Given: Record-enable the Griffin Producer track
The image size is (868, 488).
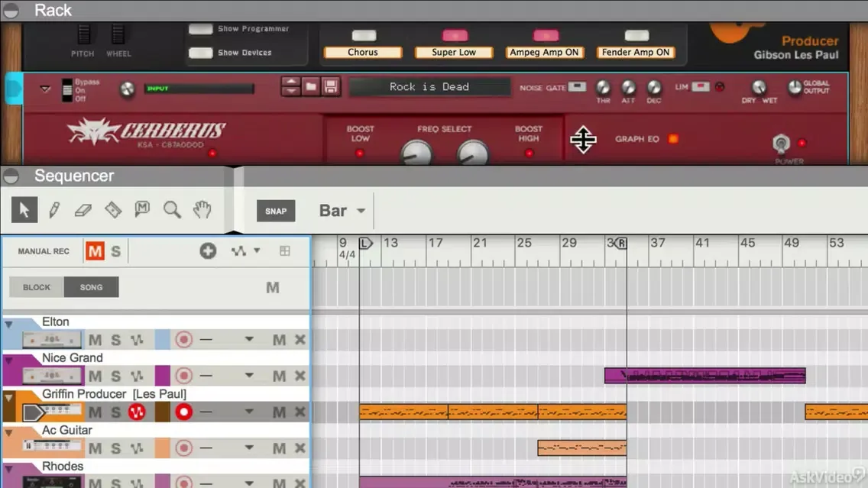Looking at the screenshot, I should click(184, 412).
